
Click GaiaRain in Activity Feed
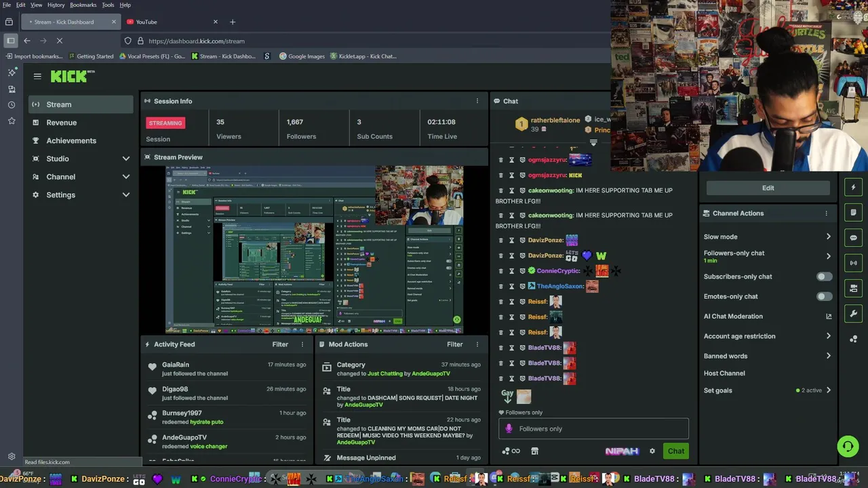click(176, 365)
